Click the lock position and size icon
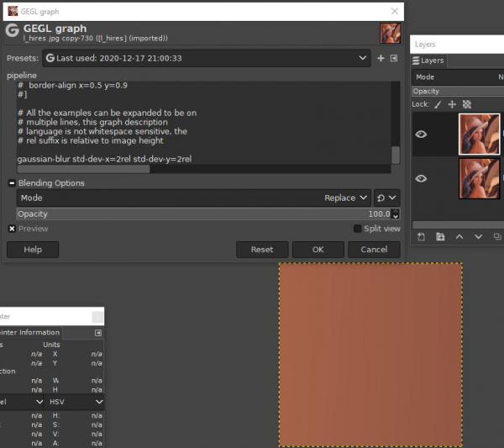Viewport: 504px width, 448px height. click(452, 104)
